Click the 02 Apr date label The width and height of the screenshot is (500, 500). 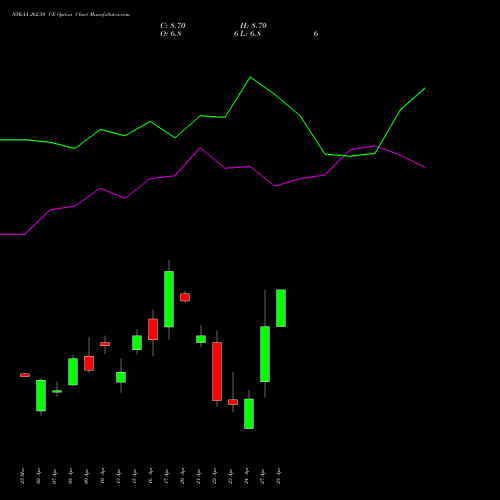[x=38, y=476]
